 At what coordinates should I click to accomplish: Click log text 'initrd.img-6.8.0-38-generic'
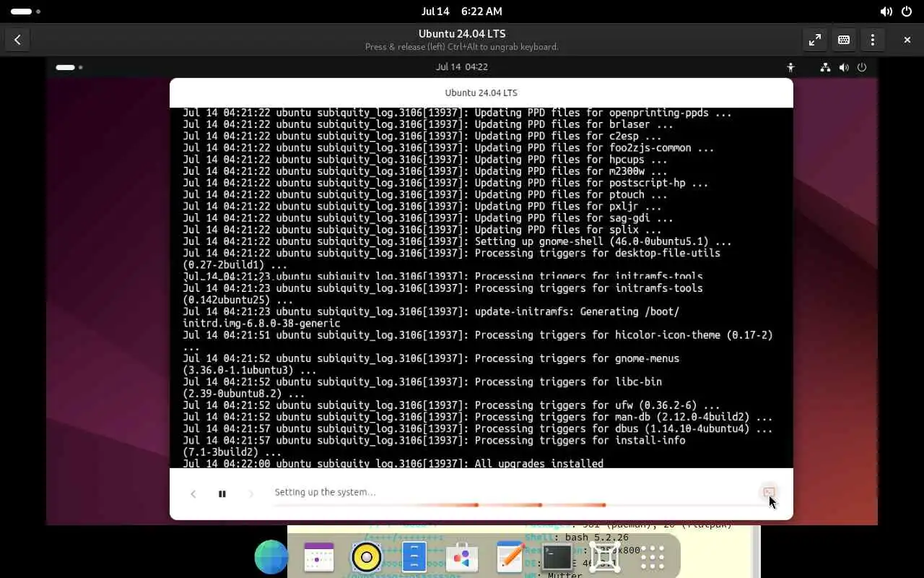(x=261, y=323)
